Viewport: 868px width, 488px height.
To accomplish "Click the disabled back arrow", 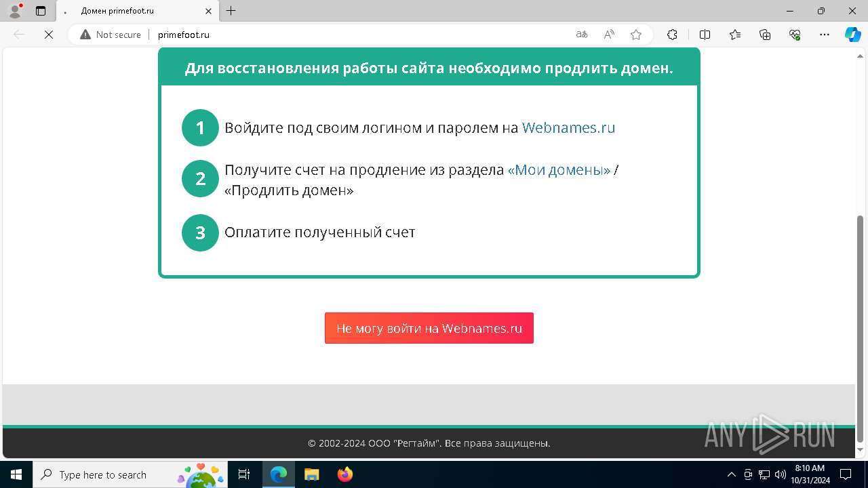I will pos(19,35).
